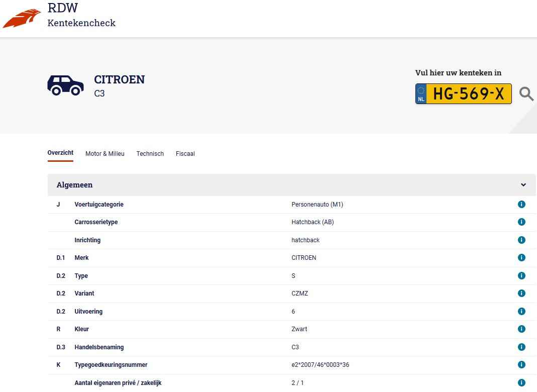The height and width of the screenshot is (392, 537).
Task: Open the Technisch tab
Action: [150, 154]
